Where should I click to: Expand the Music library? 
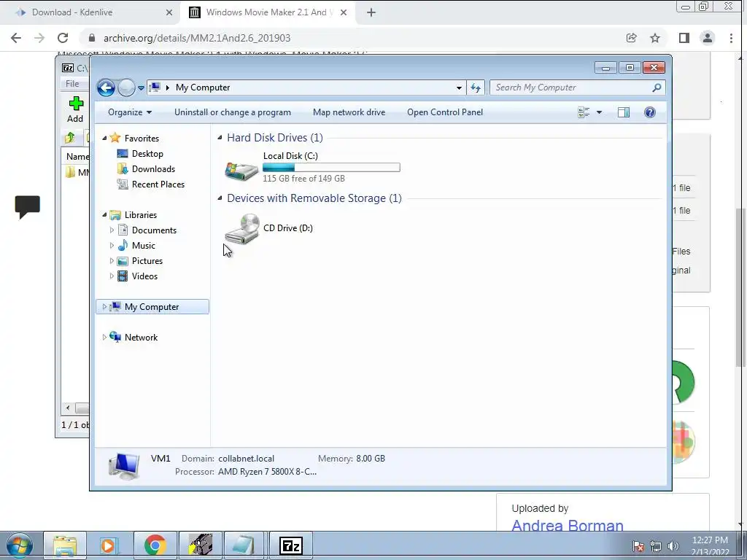tap(112, 246)
